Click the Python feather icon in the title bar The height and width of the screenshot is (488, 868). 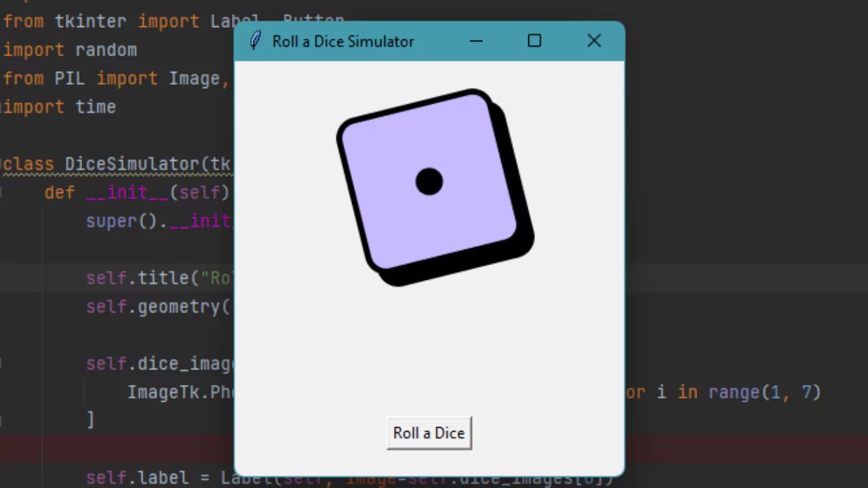(x=255, y=41)
